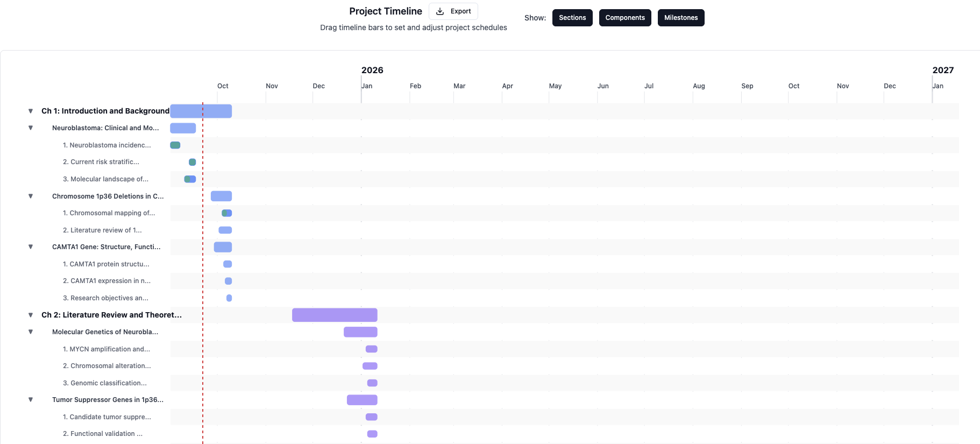Collapse Tumor Suppressor Genes in 1p36 section
The height and width of the screenshot is (444, 980).
point(31,400)
